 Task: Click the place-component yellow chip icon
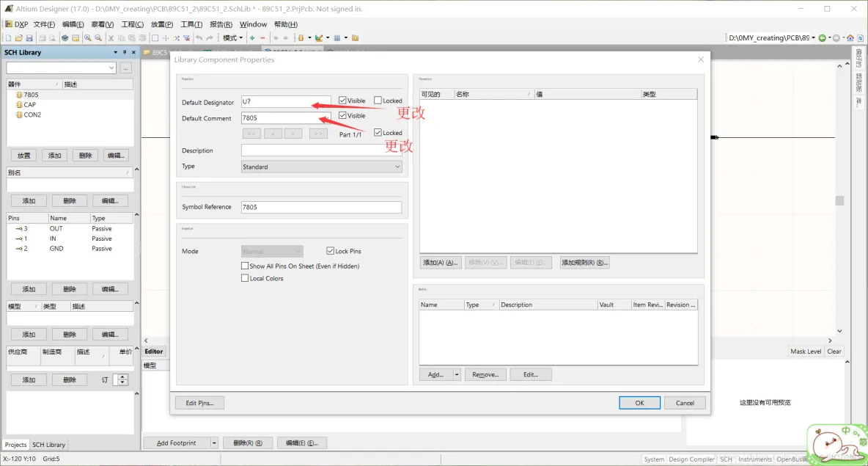click(301, 38)
